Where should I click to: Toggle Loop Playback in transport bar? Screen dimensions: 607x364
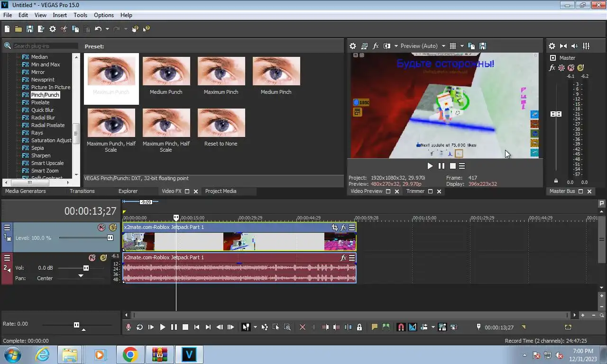(139, 327)
